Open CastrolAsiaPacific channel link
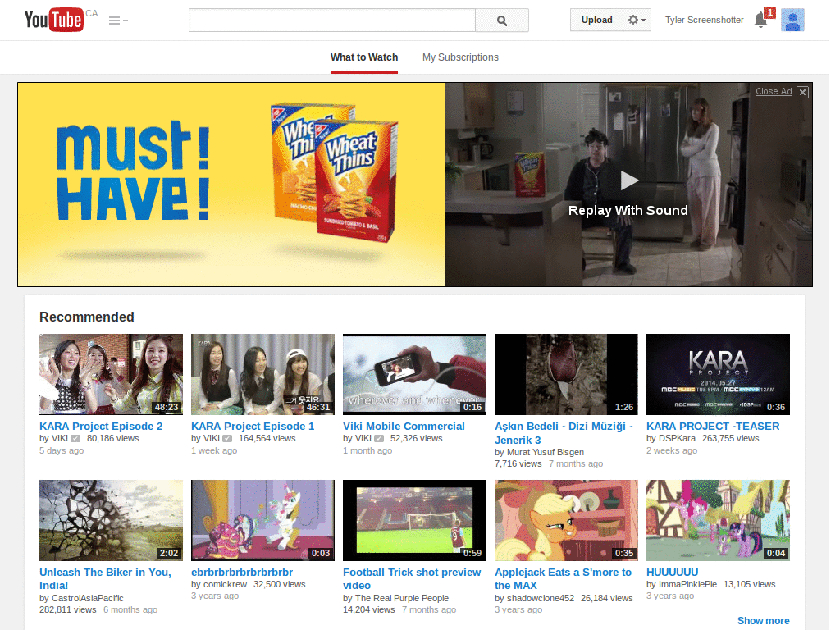The height and width of the screenshot is (630, 840). coord(87,598)
